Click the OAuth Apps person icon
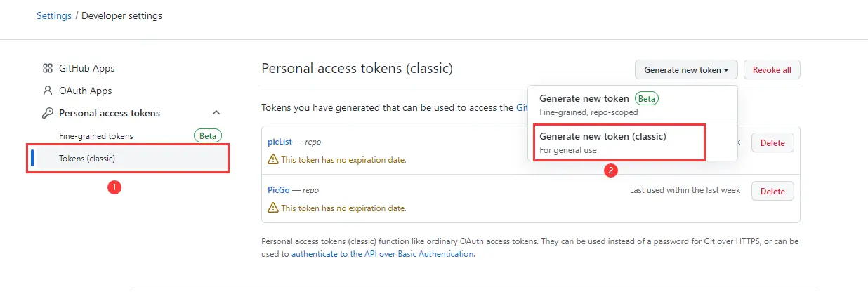Screen dimensions: 868x301 click(48, 91)
